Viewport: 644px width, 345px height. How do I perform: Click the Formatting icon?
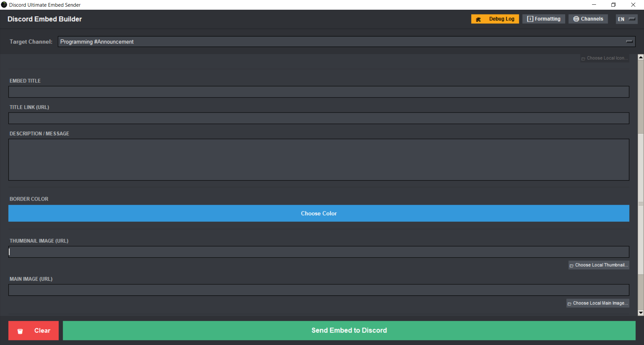pos(530,19)
